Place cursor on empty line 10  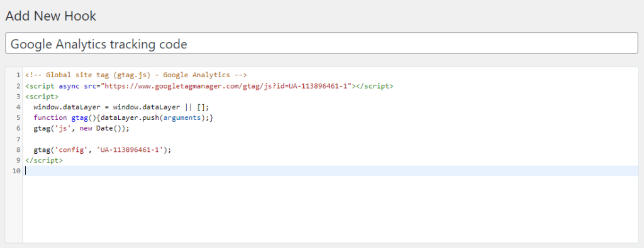point(331,171)
